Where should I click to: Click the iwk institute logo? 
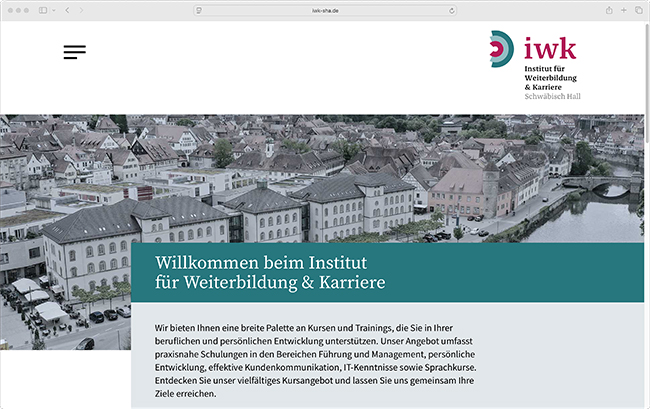pos(535,65)
